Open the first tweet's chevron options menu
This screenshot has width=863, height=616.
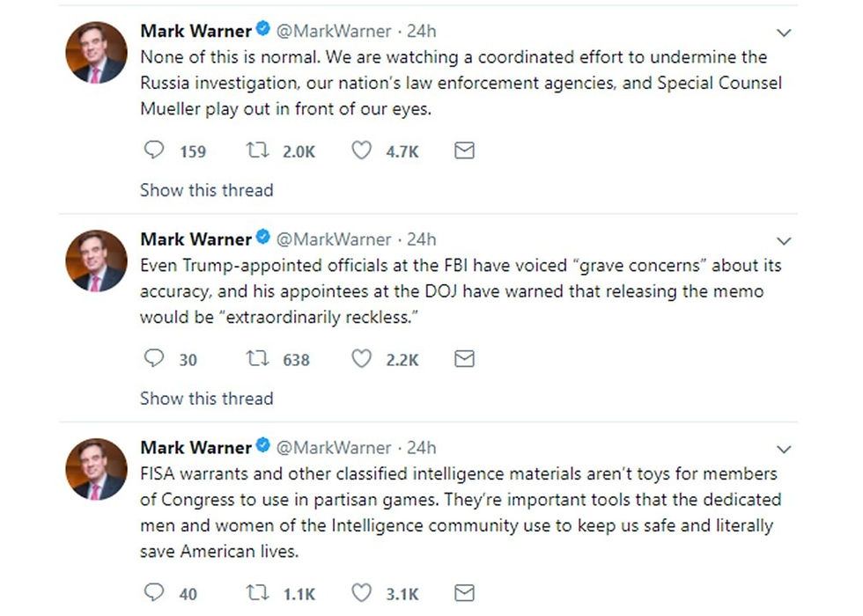(x=783, y=33)
